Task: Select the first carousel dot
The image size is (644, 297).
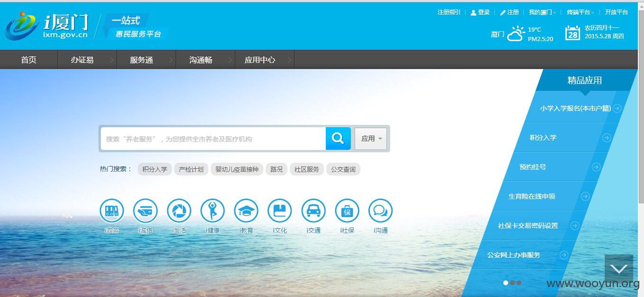Action: coord(506,283)
